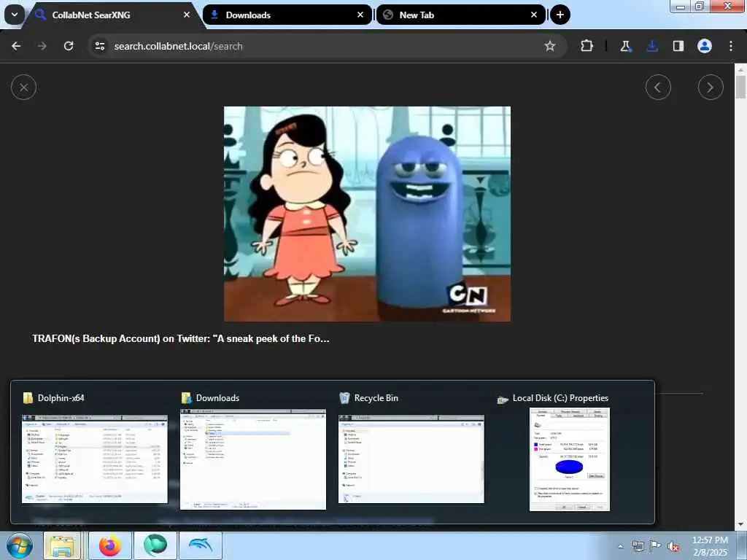Close the CollabNet SearXNG tab
This screenshot has height=560, width=747.
tap(187, 15)
